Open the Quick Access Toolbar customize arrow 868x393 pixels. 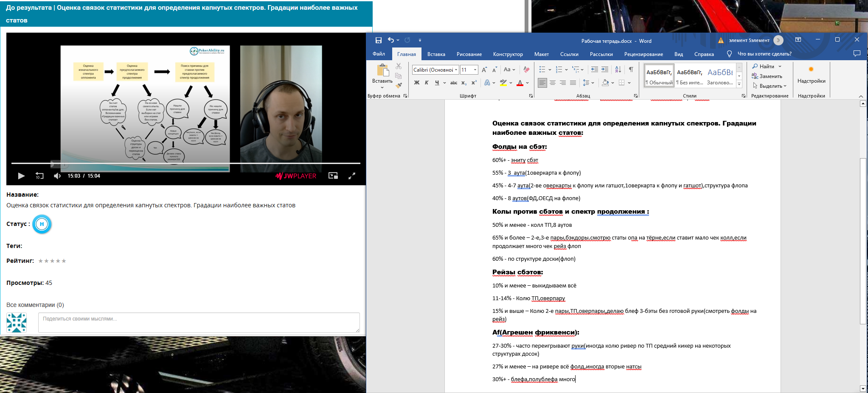(x=420, y=40)
